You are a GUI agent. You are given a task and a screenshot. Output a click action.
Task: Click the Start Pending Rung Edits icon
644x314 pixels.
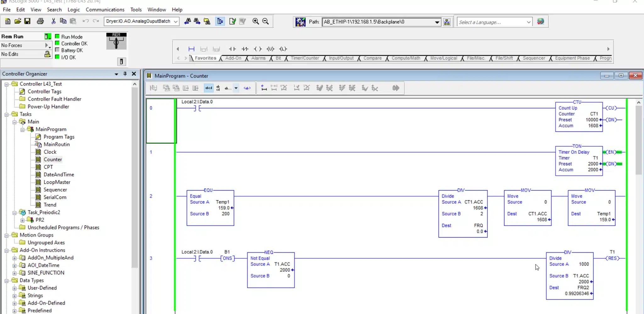pos(264,88)
